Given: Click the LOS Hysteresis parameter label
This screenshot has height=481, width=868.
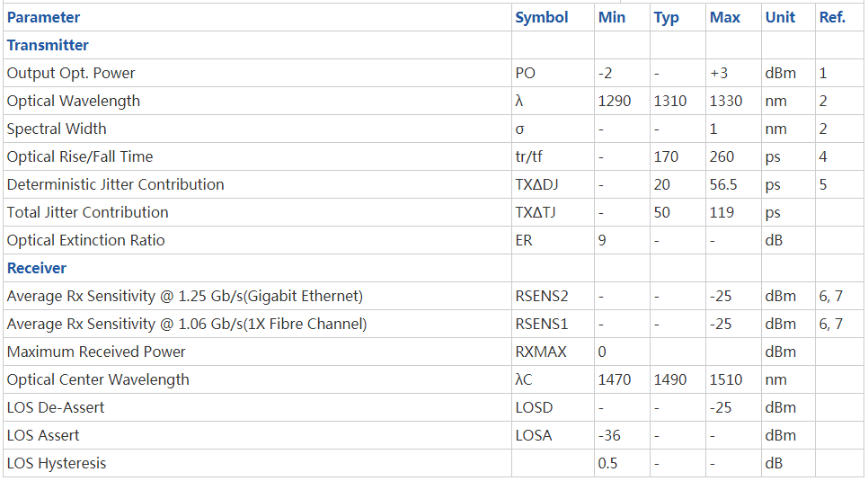Looking at the screenshot, I should (57, 463).
